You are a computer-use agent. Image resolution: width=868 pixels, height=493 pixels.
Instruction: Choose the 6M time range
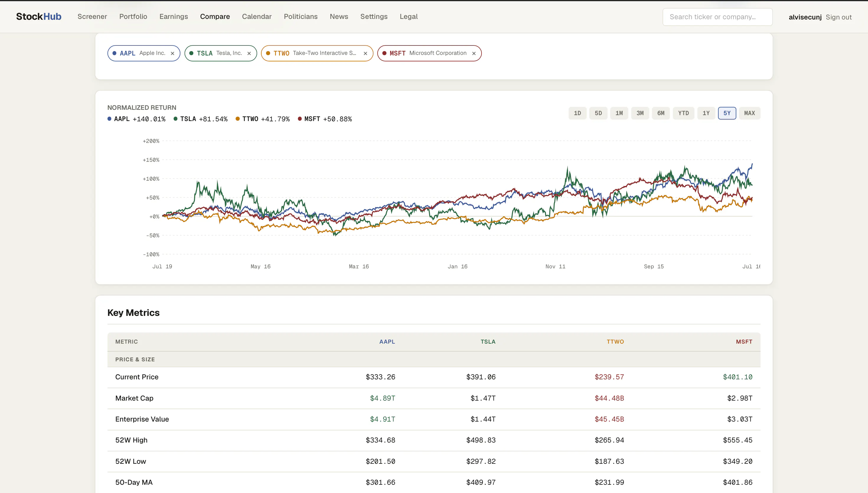[x=661, y=113]
